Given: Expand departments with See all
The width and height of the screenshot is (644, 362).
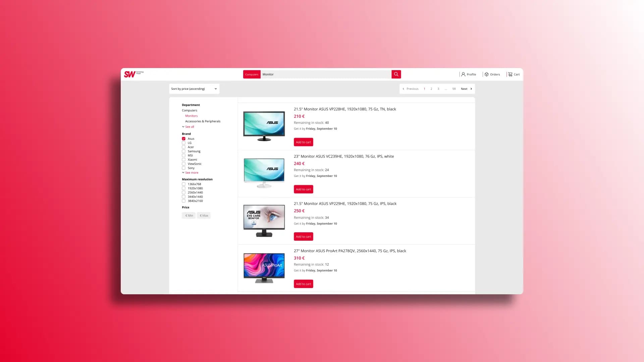Looking at the screenshot, I should pos(190,127).
